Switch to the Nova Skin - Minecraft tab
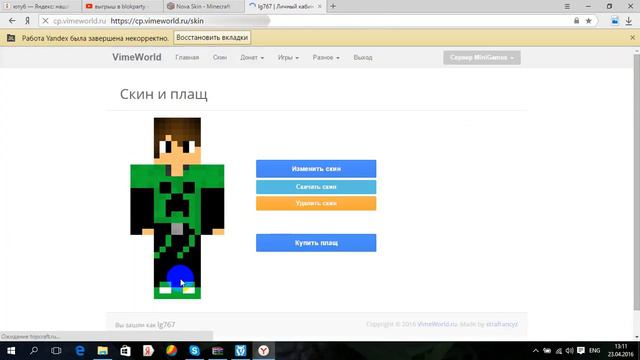Viewport: 640px width, 360px height. click(203, 6)
